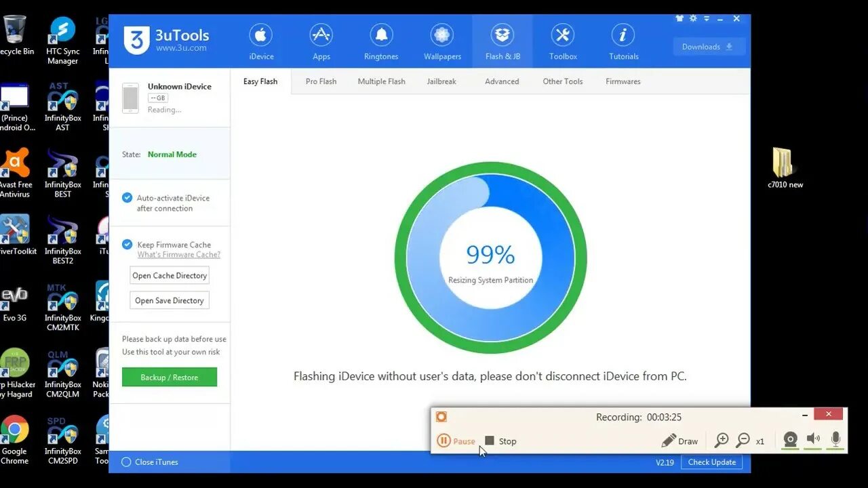Open the Downloads button
868x488 pixels.
[x=709, y=47]
